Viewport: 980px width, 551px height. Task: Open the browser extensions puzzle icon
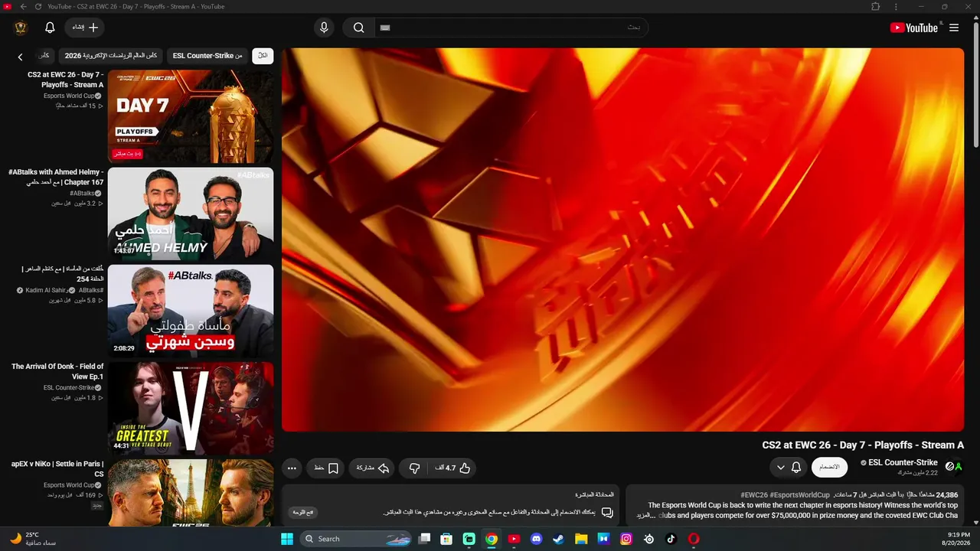pos(876,6)
